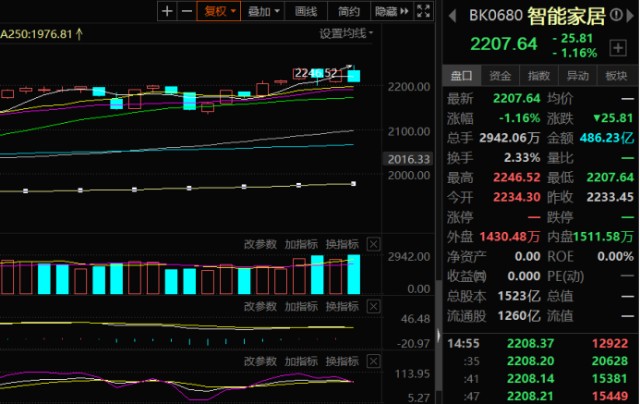Zoom in the K-line chart with plus
The height and width of the screenshot is (404, 640).
point(166,11)
